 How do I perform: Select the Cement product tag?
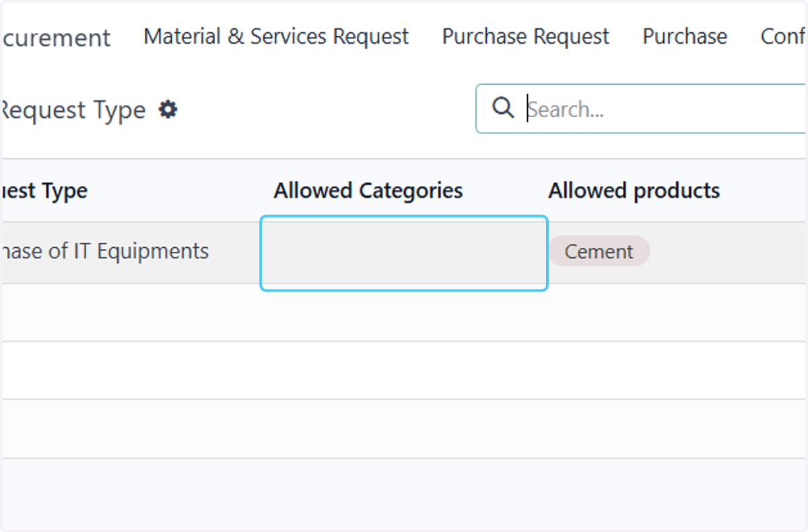point(599,251)
